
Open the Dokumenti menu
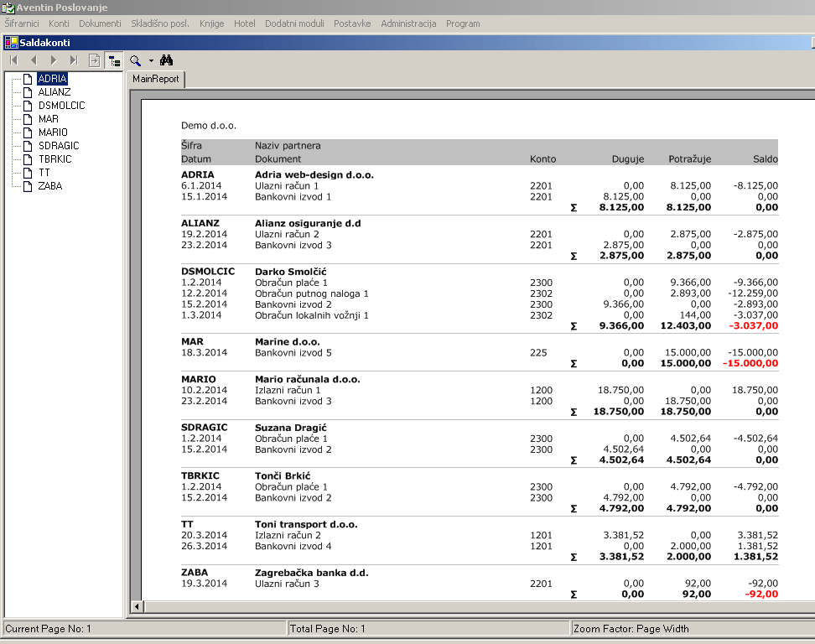click(x=100, y=23)
